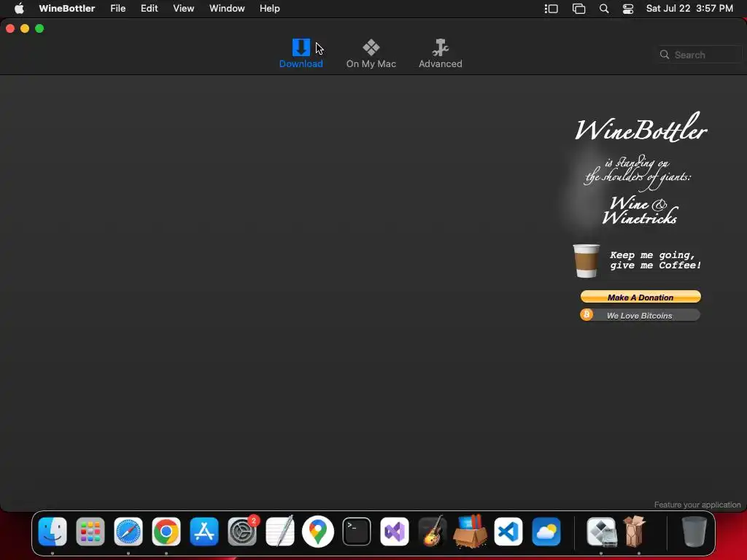The height and width of the screenshot is (560, 747).
Task: Launch Visual Studio Code from the Dock
Action: (x=508, y=532)
